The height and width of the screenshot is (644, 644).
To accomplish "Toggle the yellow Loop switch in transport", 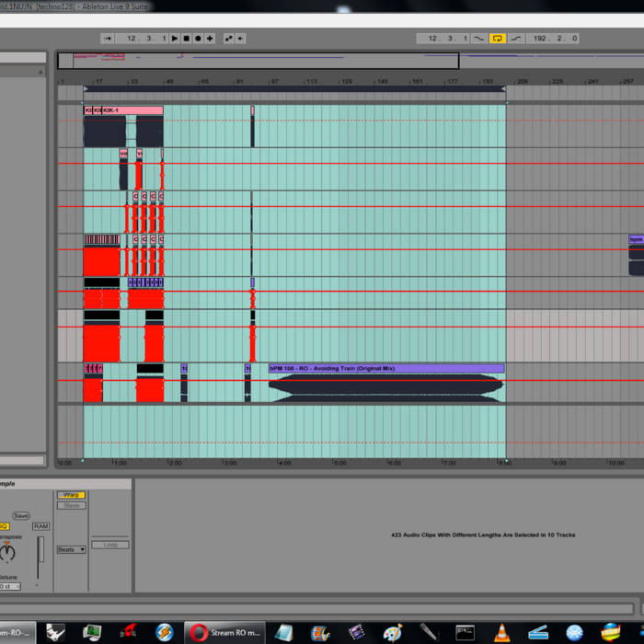I will (x=498, y=39).
